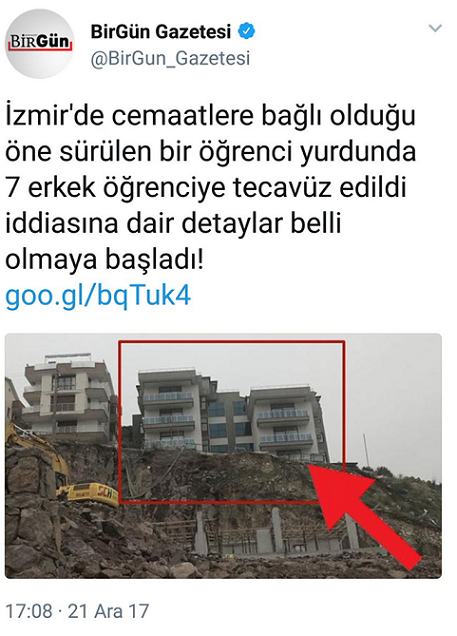Screen dimensions: 457x636
Task: Open the @BirGun_Gazetesi handle
Action: 170,59
